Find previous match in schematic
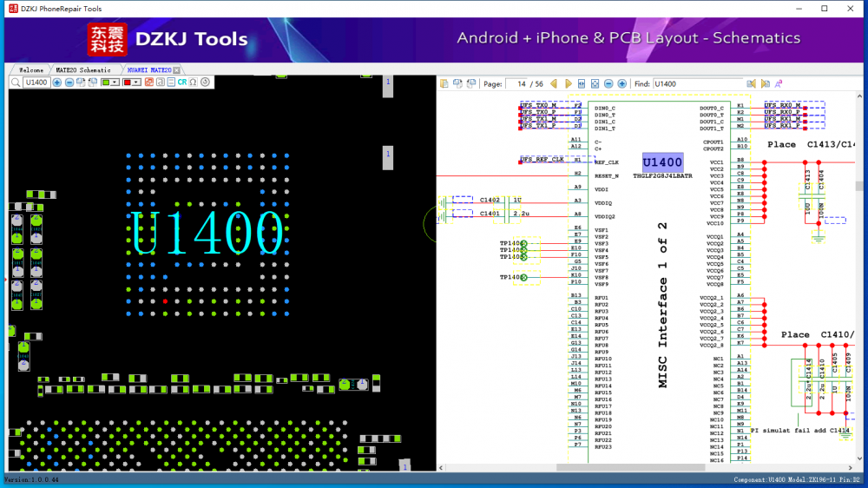 [x=751, y=83]
